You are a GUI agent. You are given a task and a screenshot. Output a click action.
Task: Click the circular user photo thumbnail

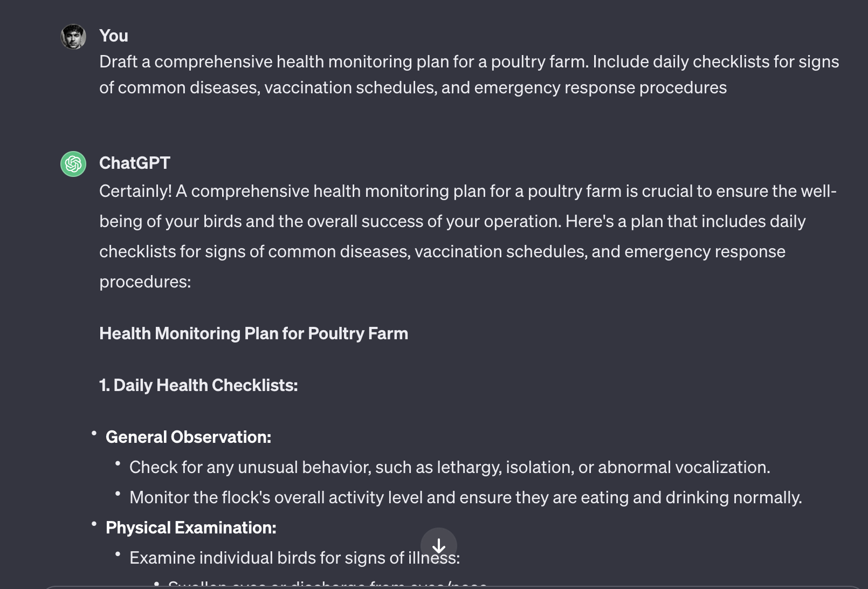pos(73,36)
